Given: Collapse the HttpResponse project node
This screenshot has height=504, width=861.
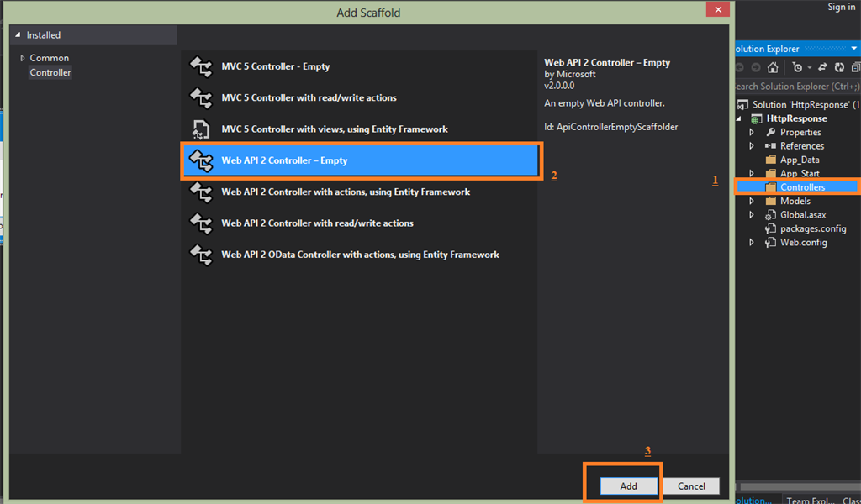Looking at the screenshot, I should point(738,118).
